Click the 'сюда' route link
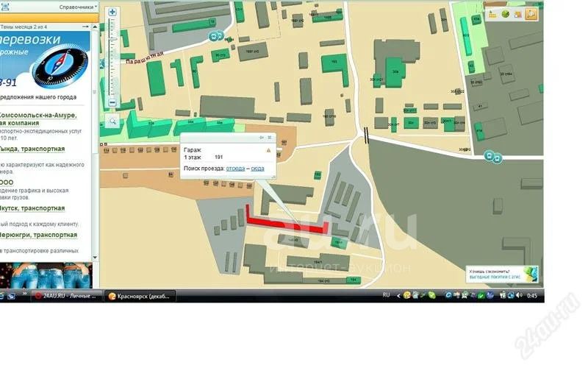588x368 pixels. tap(257, 169)
